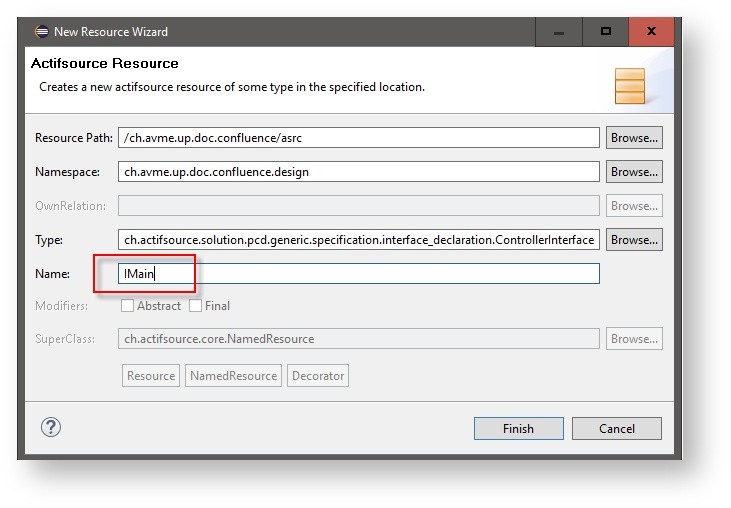Click the Eclipse icon in title bar
The height and width of the screenshot is (508, 731).
41,31
